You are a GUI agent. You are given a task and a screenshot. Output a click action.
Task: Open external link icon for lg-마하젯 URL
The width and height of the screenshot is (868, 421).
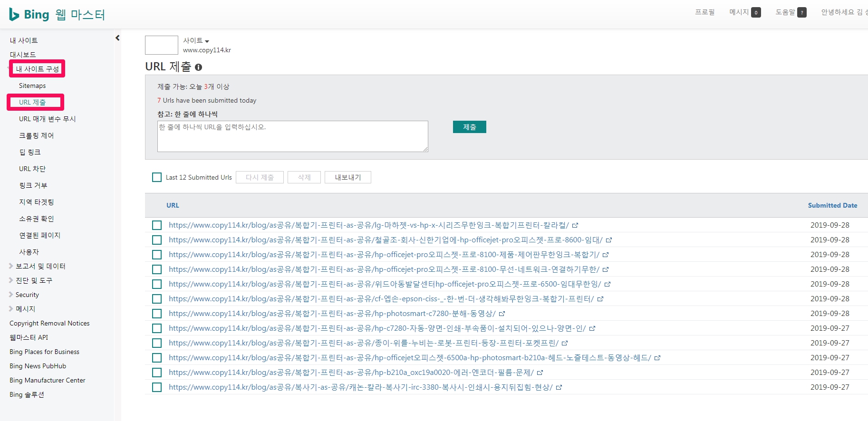coord(575,225)
